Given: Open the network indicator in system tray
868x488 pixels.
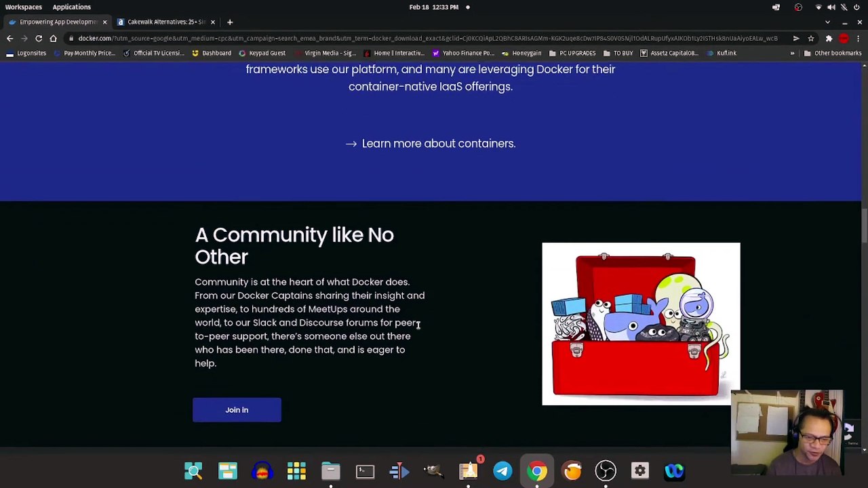Looking at the screenshot, I should (x=818, y=7).
